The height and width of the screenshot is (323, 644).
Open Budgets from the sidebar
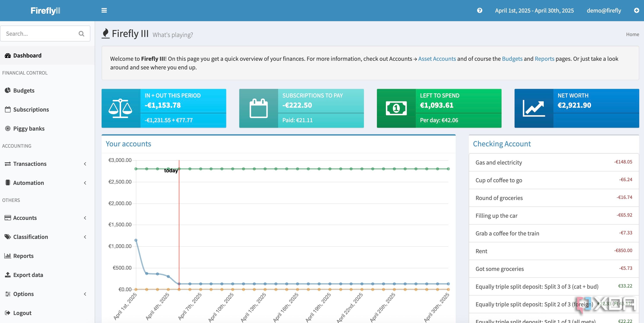[24, 91]
